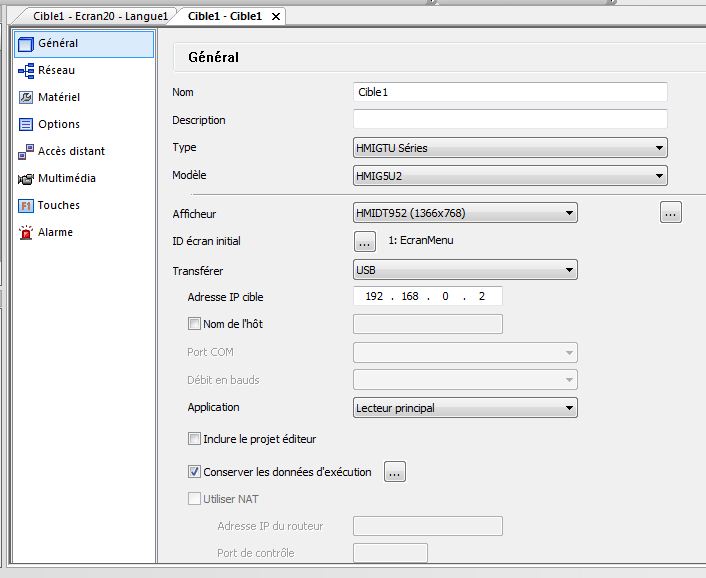Check Inclure le projet éditeur

point(195,439)
